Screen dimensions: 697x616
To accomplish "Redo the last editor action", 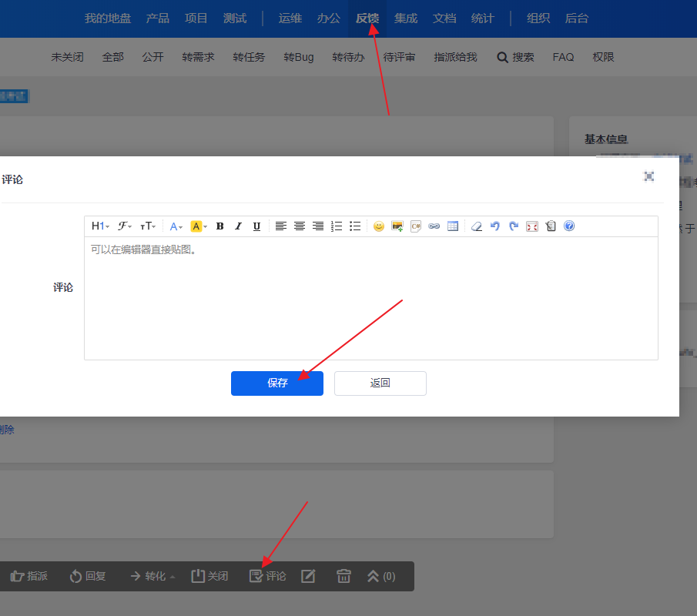I will coord(514,226).
